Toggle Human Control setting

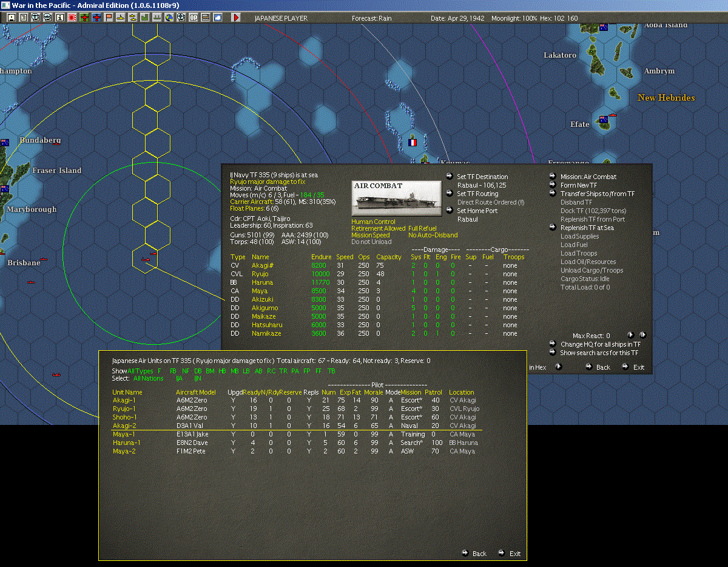(373, 222)
